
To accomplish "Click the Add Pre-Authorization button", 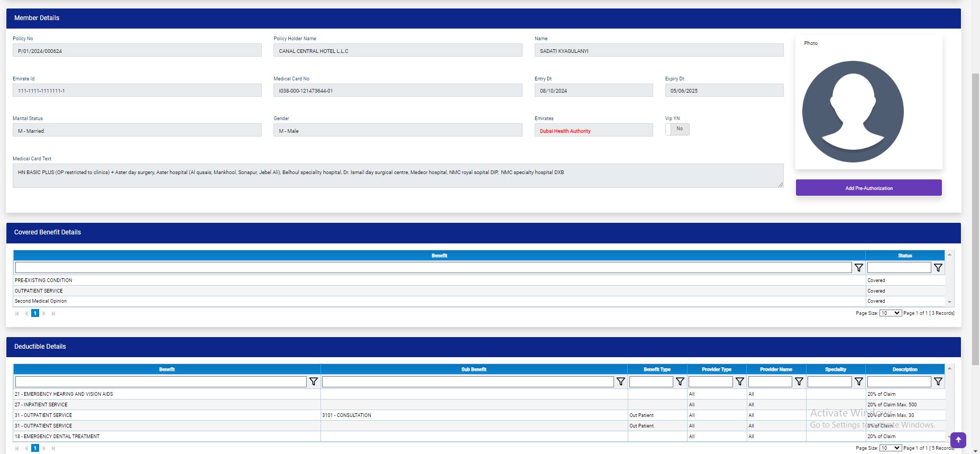I will (x=868, y=188).
